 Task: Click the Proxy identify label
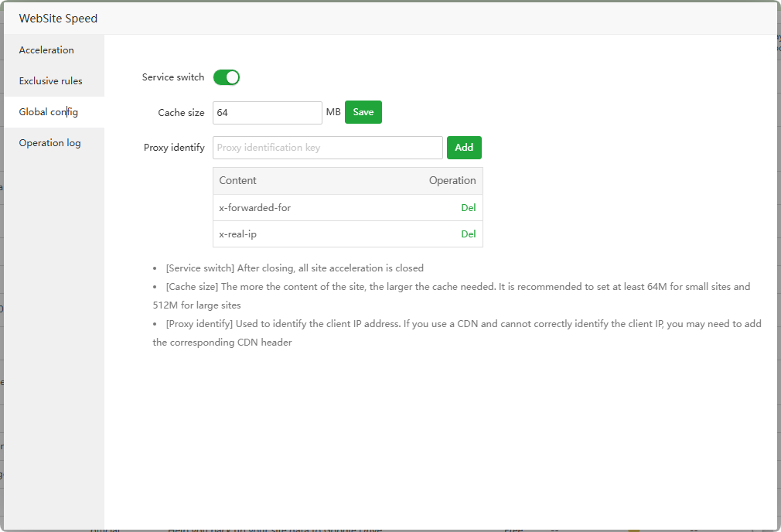point(174,148)
